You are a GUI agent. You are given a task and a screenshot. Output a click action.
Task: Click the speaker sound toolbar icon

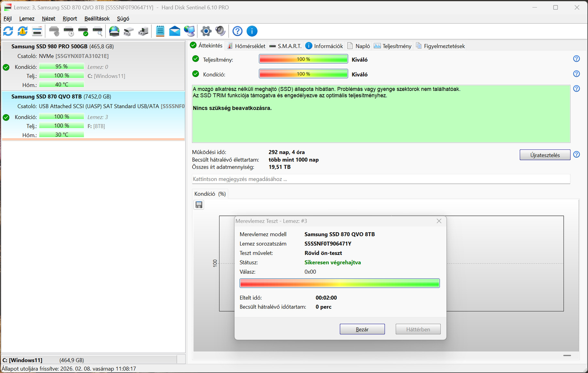(220, 31)
